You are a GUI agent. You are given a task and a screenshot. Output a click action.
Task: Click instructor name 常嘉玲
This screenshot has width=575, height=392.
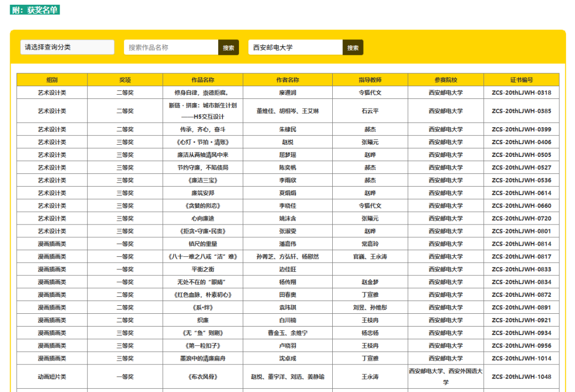pos(370,244)
